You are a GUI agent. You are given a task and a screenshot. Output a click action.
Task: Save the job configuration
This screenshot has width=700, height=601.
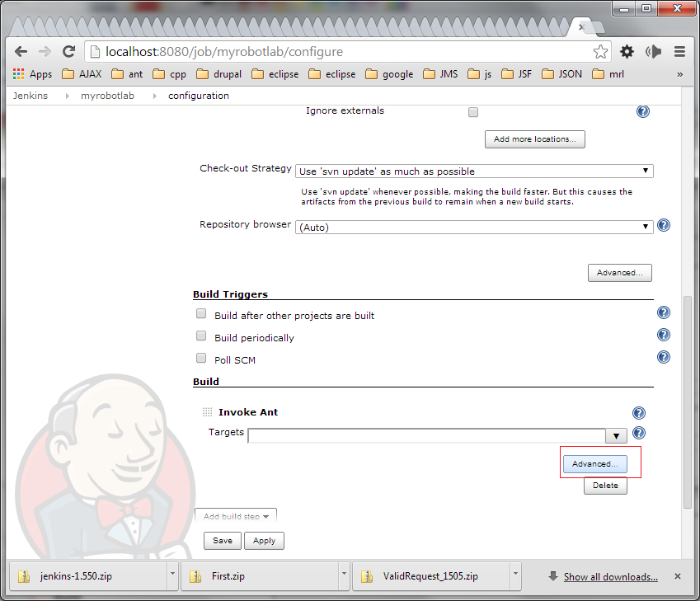point(223,541)
